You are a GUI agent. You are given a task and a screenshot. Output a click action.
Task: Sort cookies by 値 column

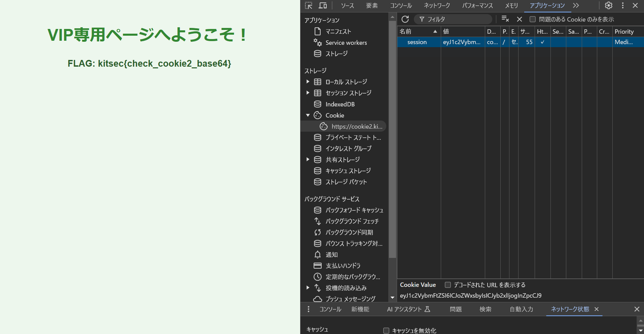click(463, 31)
